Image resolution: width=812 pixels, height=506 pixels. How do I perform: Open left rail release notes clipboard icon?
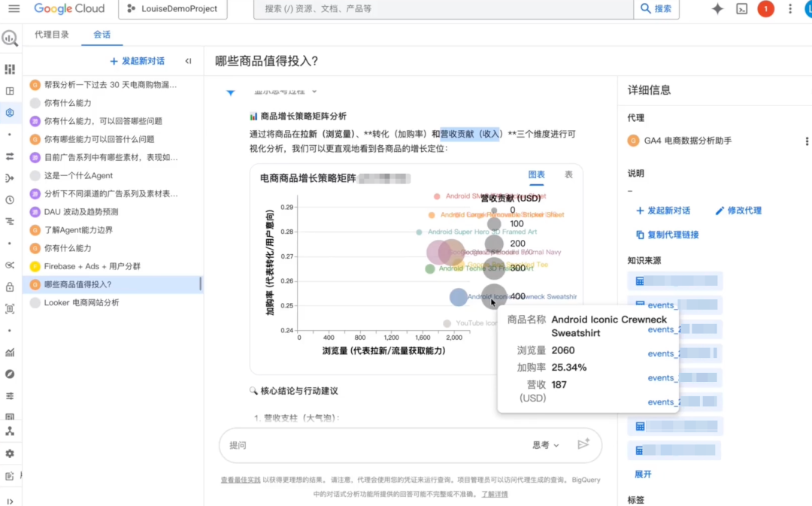(10, 476)
